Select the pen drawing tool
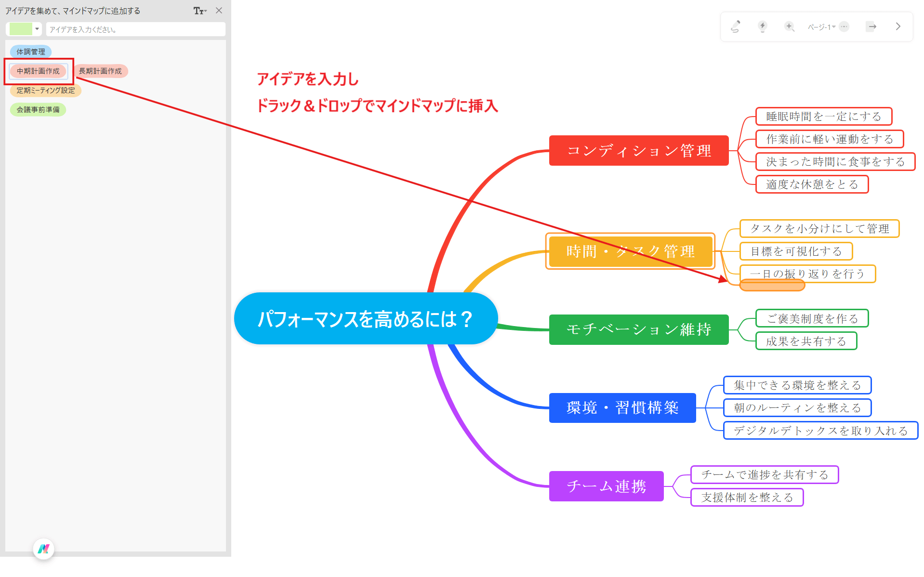Image resolution: width=924 pixels, height=577 pixels. coord(735,26)
